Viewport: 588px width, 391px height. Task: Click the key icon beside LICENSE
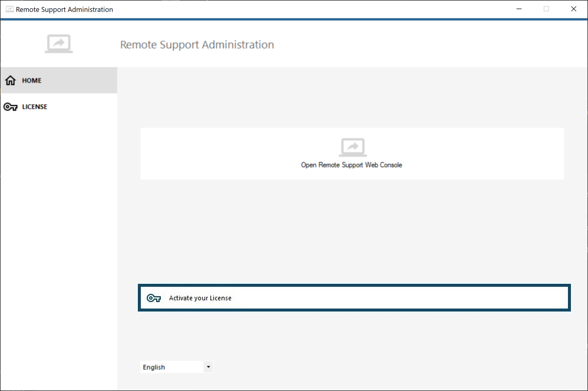point(10,107)
